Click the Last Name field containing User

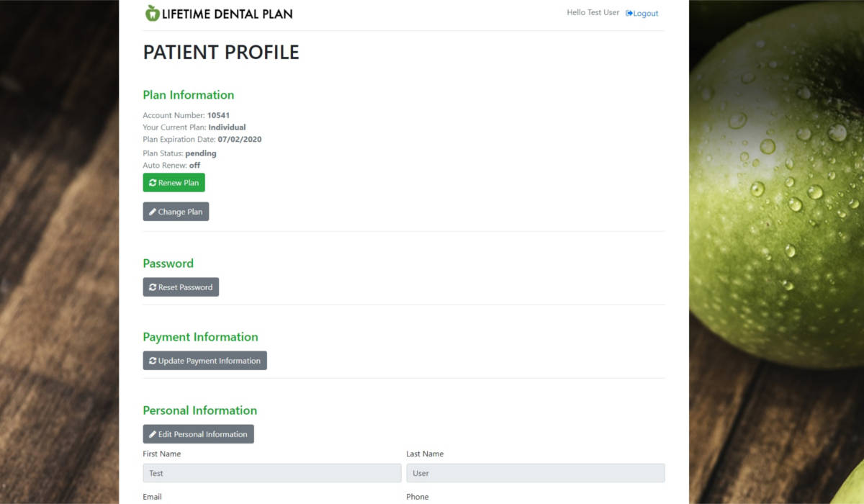(535, 473)
